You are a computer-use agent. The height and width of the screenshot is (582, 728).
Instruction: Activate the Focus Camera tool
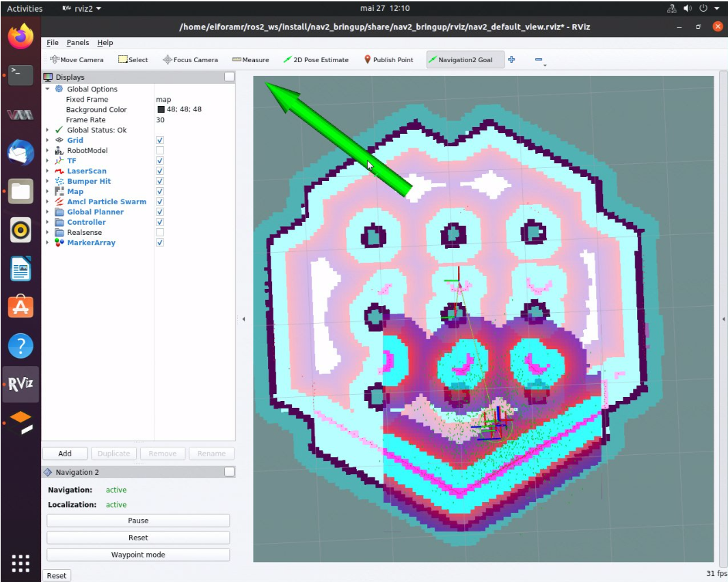(190, 60)
